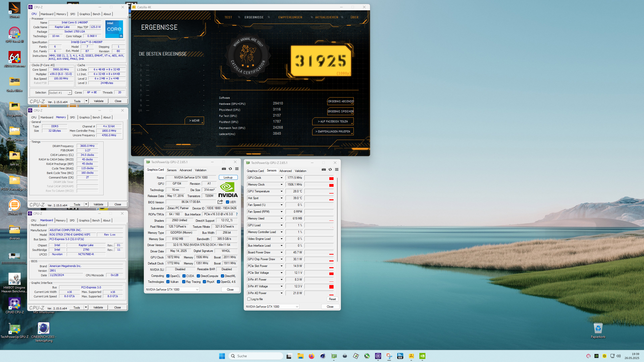Image resolution: width=644 pixels, height=362 pixels.
Task: Select the TechPowerUp GPU-Z desktop icon
Action: [x=15, y=330]
